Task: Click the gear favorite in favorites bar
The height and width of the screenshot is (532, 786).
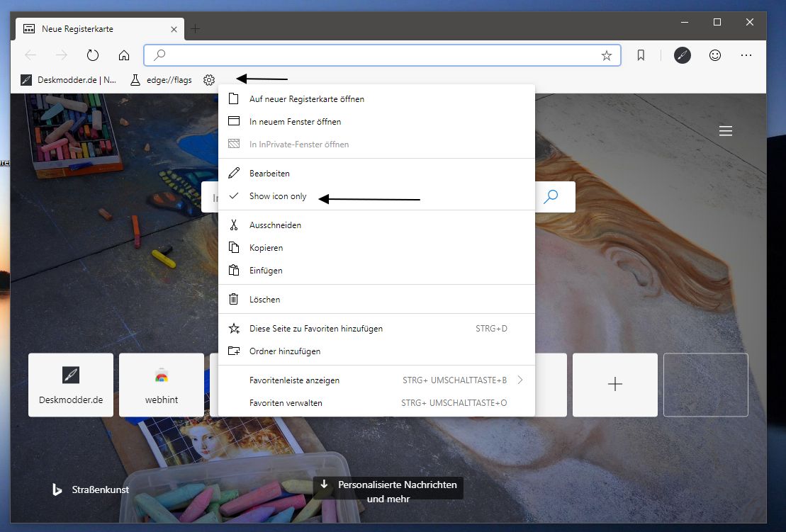Action: [209, 79]
